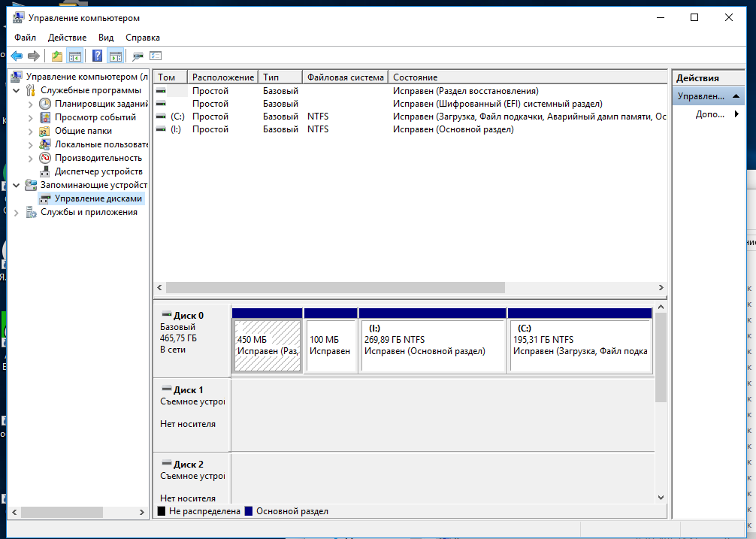Click the Диск 0 disk icon
This screenshot has height=539, width=756.
166,314
